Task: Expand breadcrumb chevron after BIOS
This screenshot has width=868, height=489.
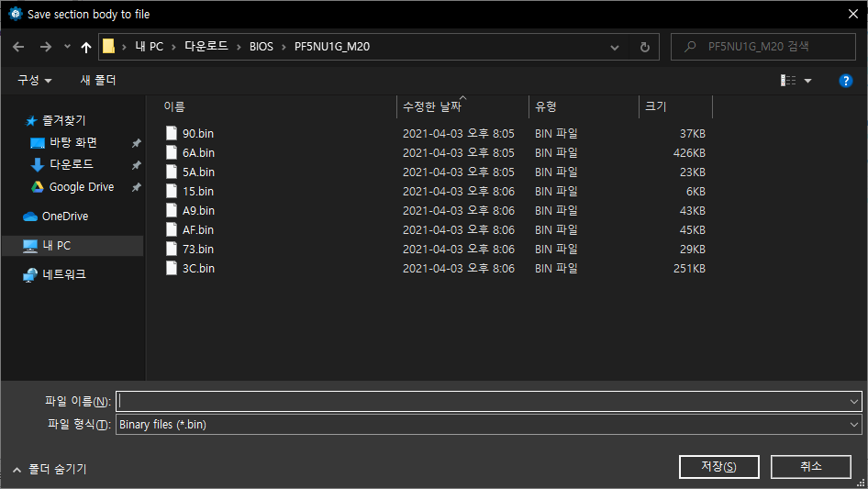Action: (x=284, y=47)
